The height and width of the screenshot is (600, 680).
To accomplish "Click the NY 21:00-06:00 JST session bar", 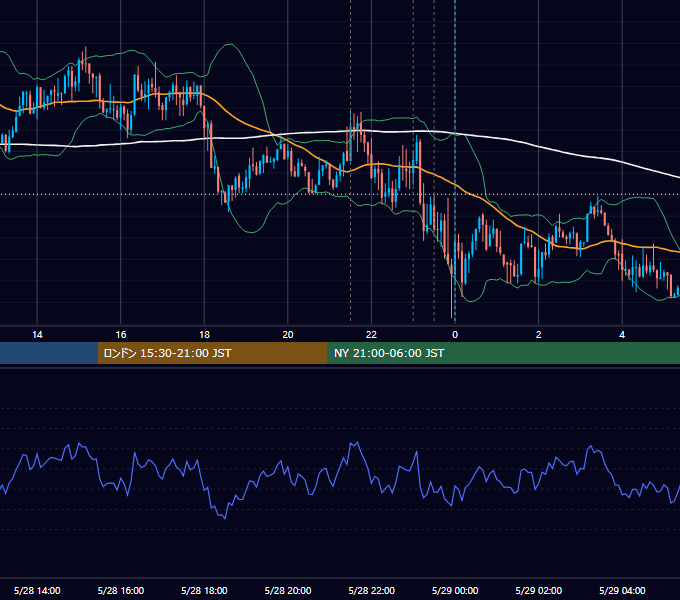I will pos(503,353).
